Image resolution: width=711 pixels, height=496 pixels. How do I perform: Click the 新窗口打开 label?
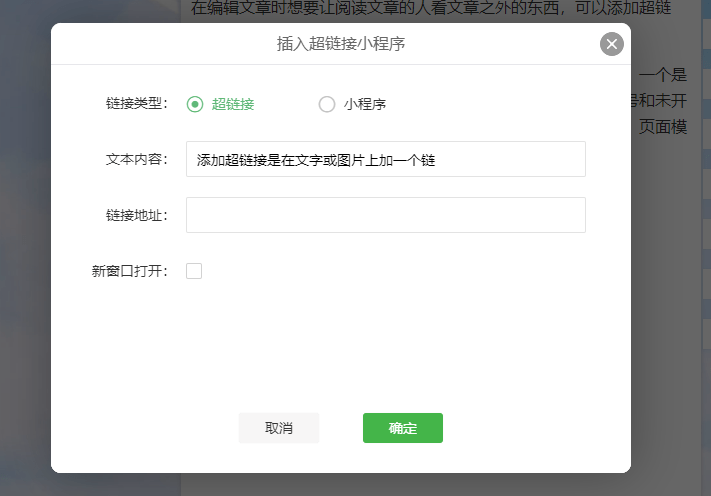(x=130, y=271)
